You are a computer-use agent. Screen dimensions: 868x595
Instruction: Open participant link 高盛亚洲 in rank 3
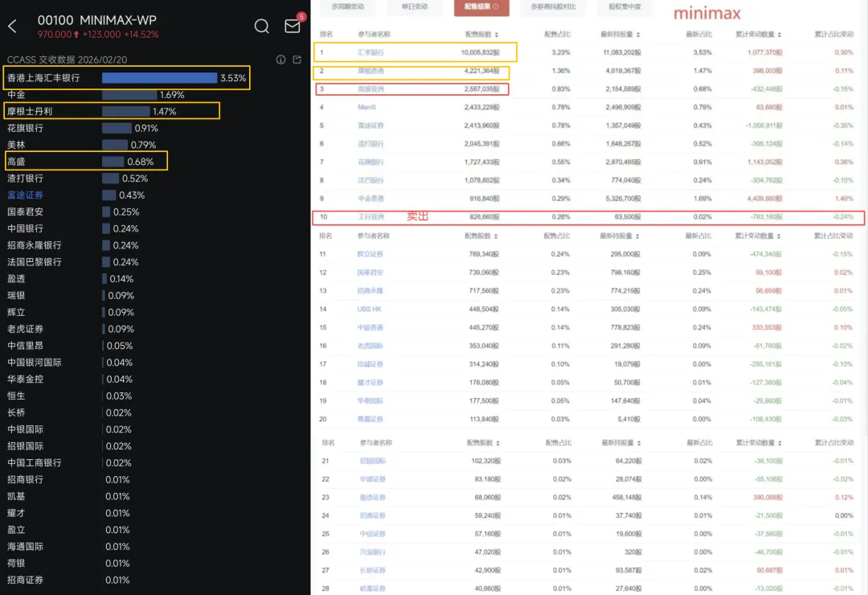tap(371, 89)
